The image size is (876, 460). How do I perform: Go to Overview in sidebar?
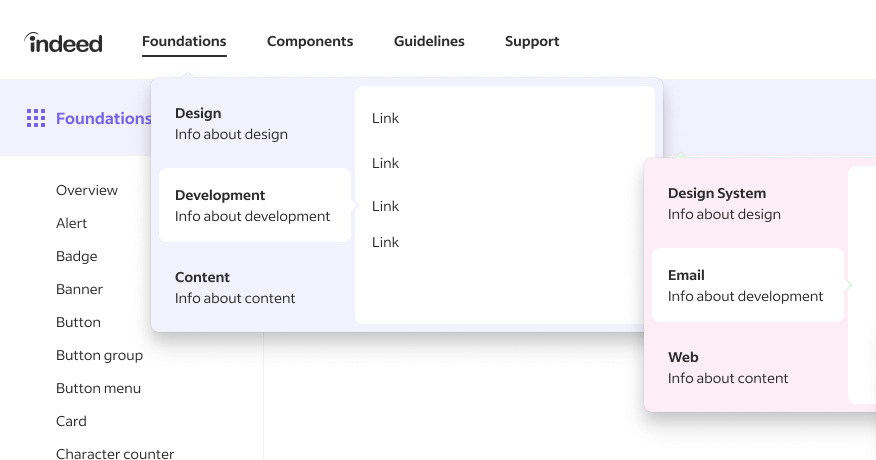click(x=87, y=190)
